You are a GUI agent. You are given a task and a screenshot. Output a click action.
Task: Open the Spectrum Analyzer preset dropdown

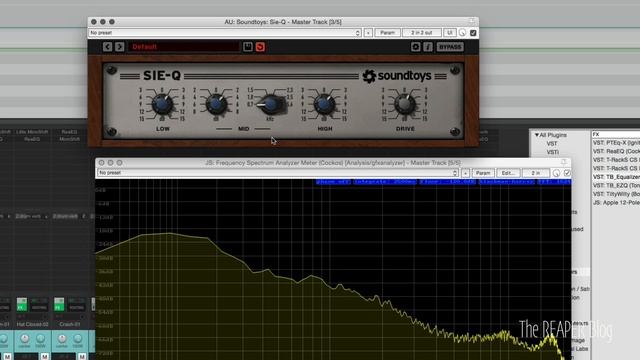click(278, 173)
